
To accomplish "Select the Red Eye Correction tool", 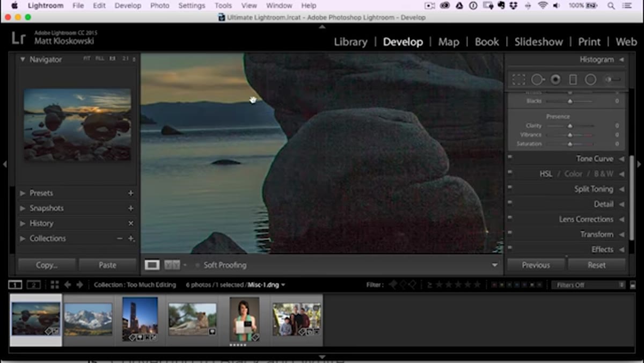I will [555, 79].
